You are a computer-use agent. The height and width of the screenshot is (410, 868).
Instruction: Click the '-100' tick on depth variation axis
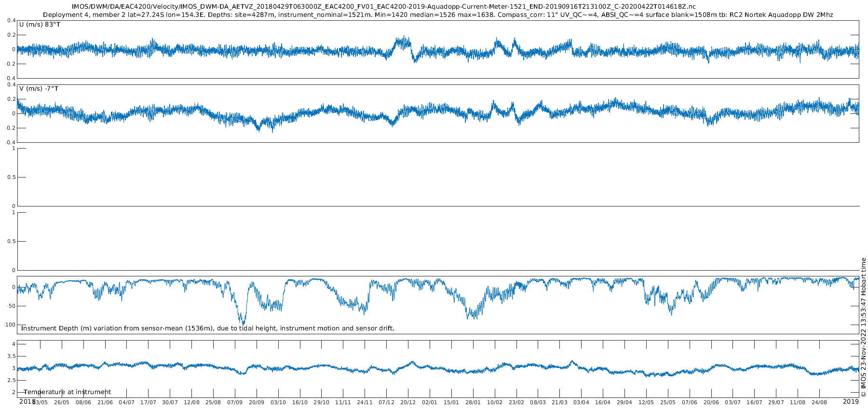click(9, 325)
